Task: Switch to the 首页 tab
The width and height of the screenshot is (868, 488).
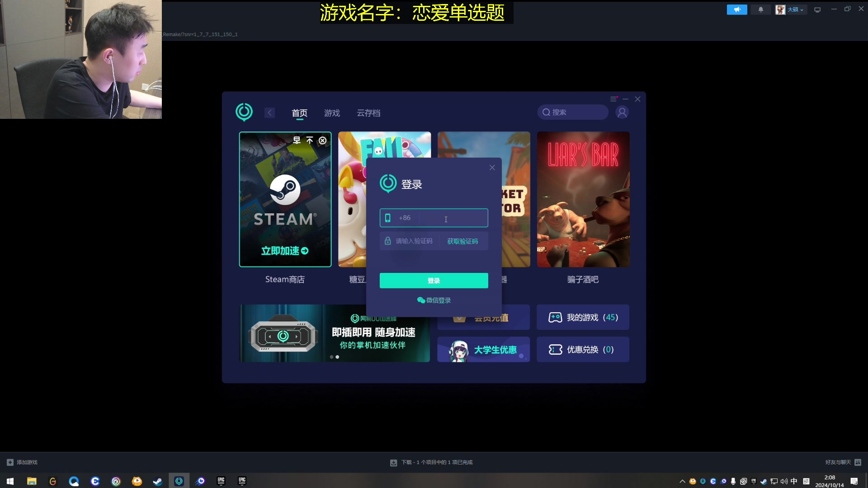Action: (x=299, y=113)
